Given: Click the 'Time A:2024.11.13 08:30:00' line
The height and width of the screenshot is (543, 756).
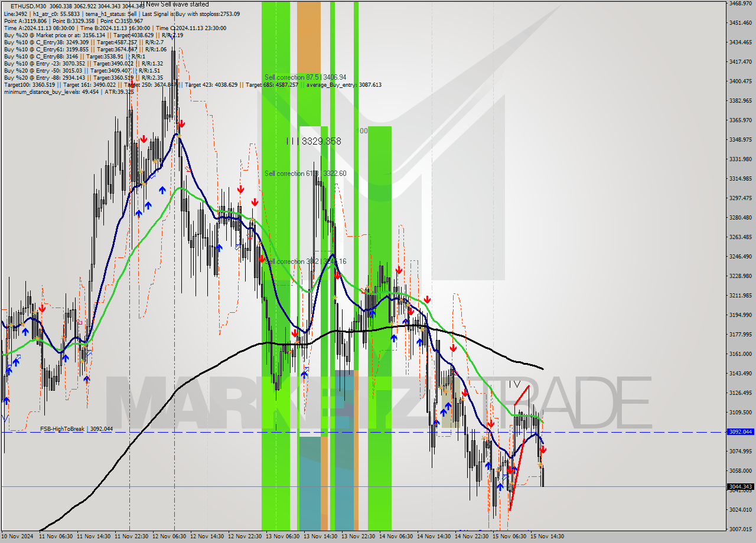Looking at the screenshot, I should pyautogui.click(x=115, y=28).
